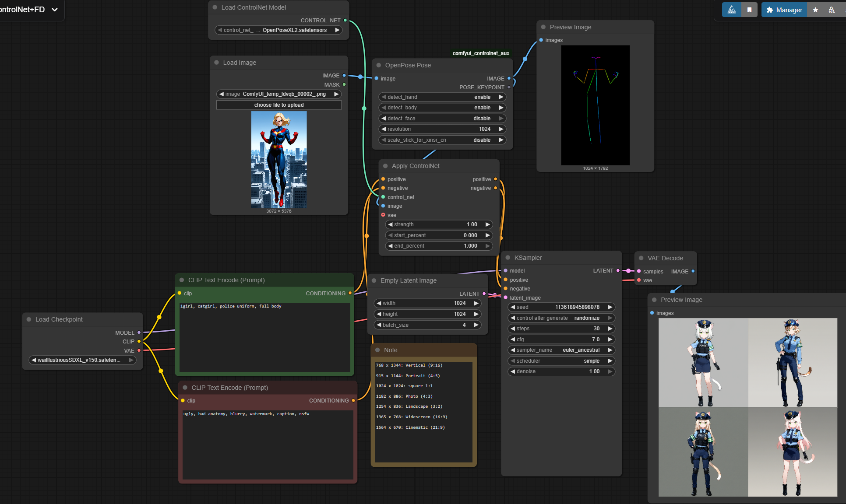Collapse the Note node using its dot
The image size is (846, 504).
[377, 350]
